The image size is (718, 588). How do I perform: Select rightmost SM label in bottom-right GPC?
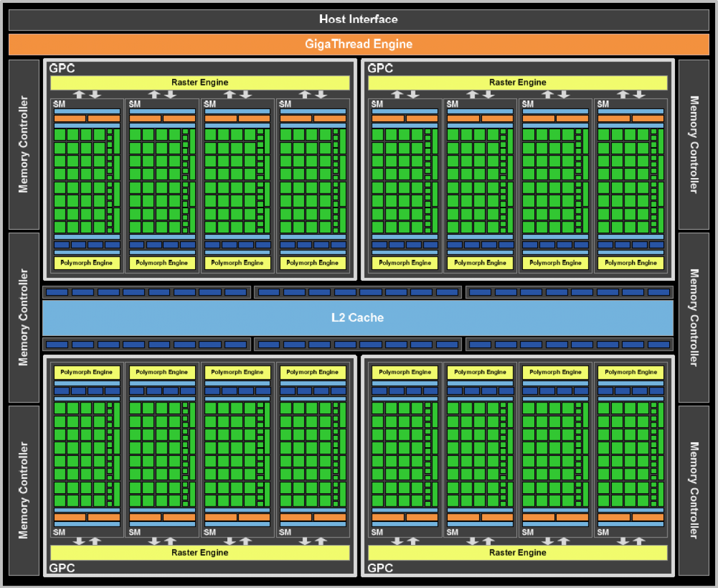[603, 532]
